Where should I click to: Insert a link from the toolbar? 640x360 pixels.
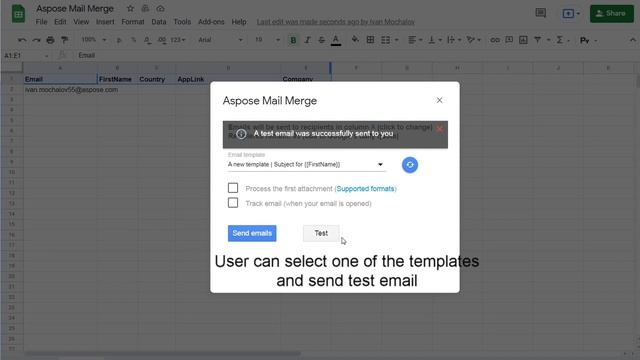(495, 40)
